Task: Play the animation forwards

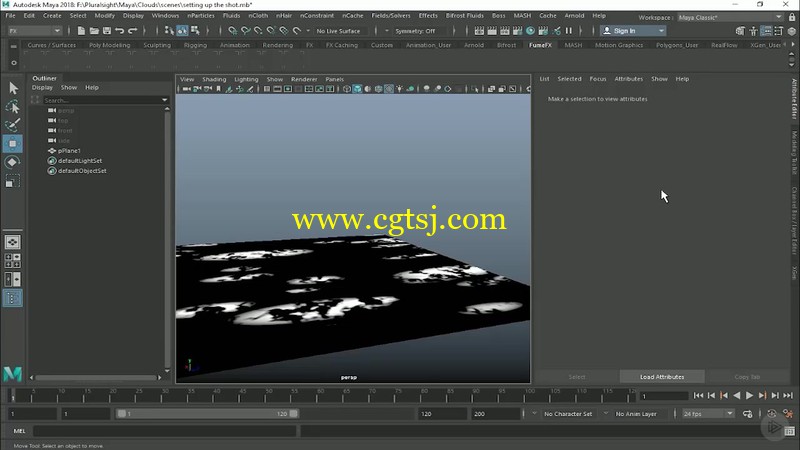Action: pos(749,395)
